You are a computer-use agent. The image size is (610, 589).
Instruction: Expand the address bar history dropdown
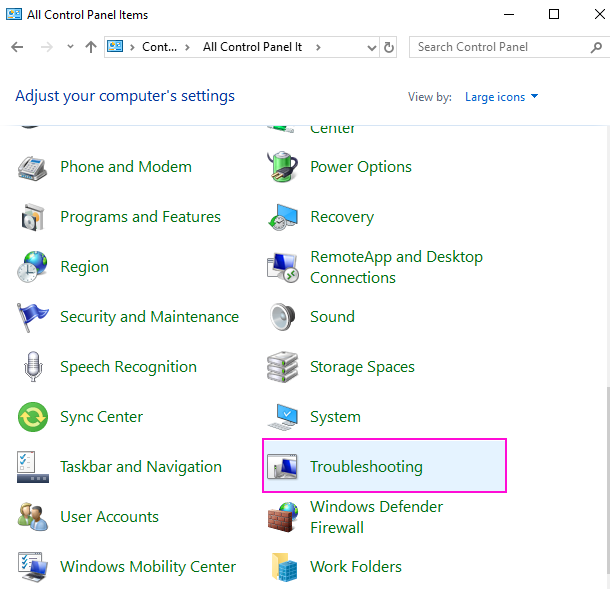[372, 47]
